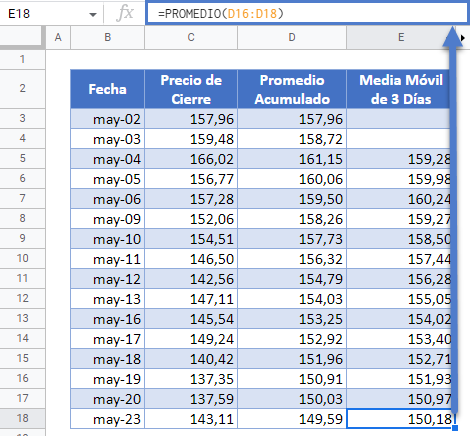Select closing price cell 159,48
Viewport: 470px width, 436px height.
(x=191, y=139)
